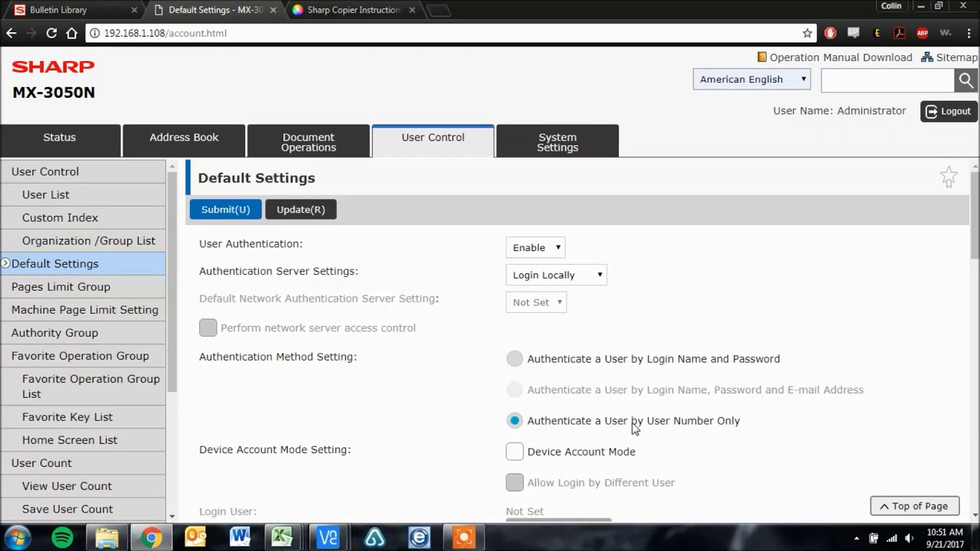The height and width of the screenshot is (551, 980).
Task: Switch to the Document Operations tab
Action: pyautogui.click(x=309, y=141)
